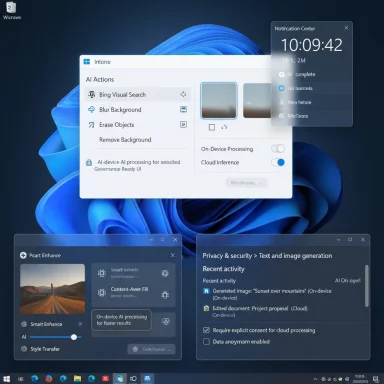Viewport: 384px width, 384px height.
Task: Open Privacy & security breadcrumb link
Action: (227, 256)
